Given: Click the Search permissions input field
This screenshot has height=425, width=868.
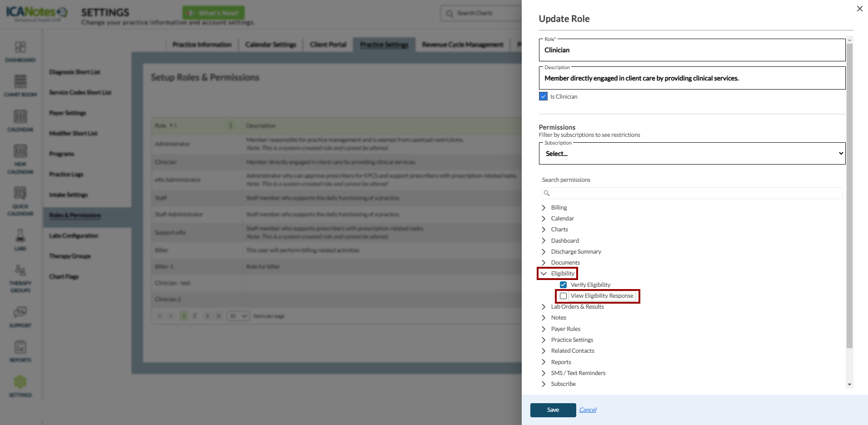Looking at the screenshot, I should 695,193.
